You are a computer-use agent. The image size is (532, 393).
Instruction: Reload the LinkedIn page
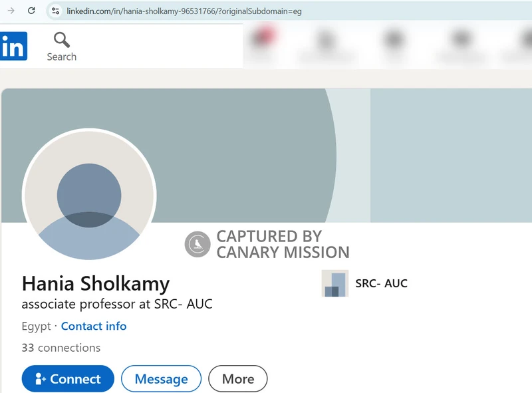(x=31, y=11)
